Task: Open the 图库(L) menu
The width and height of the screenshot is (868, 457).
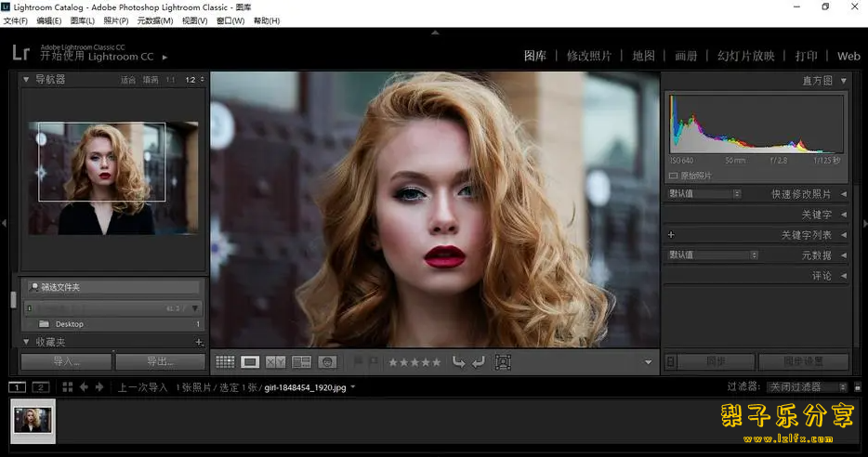Action: tap(83, 21)
